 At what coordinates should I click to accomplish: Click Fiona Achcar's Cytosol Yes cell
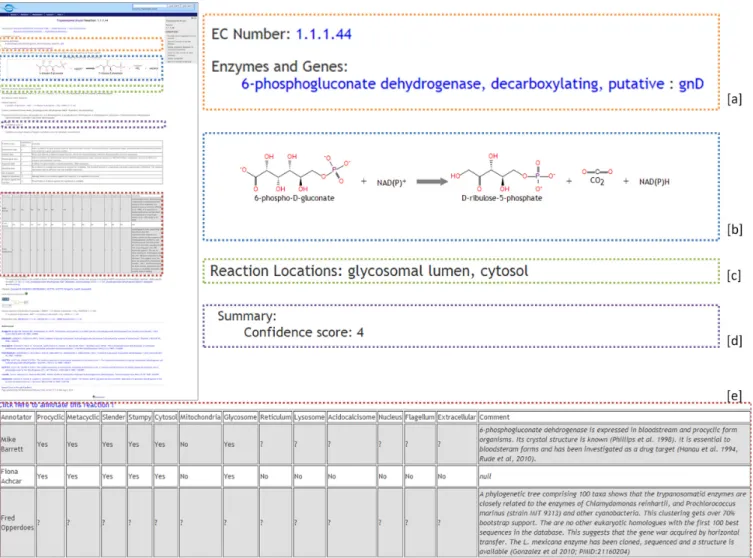click(166, 476)
